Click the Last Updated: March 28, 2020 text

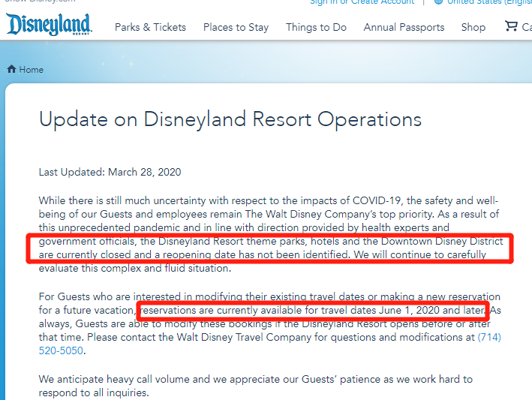tap(110, 172)
